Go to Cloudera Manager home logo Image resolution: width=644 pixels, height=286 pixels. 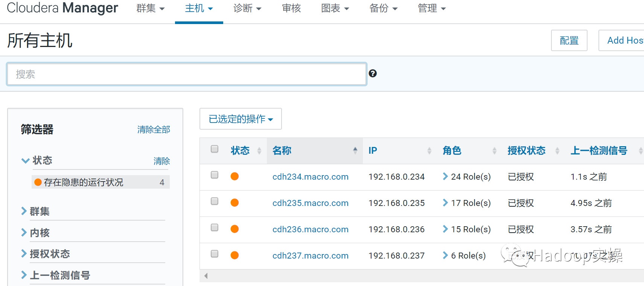[x=62, y=8]
